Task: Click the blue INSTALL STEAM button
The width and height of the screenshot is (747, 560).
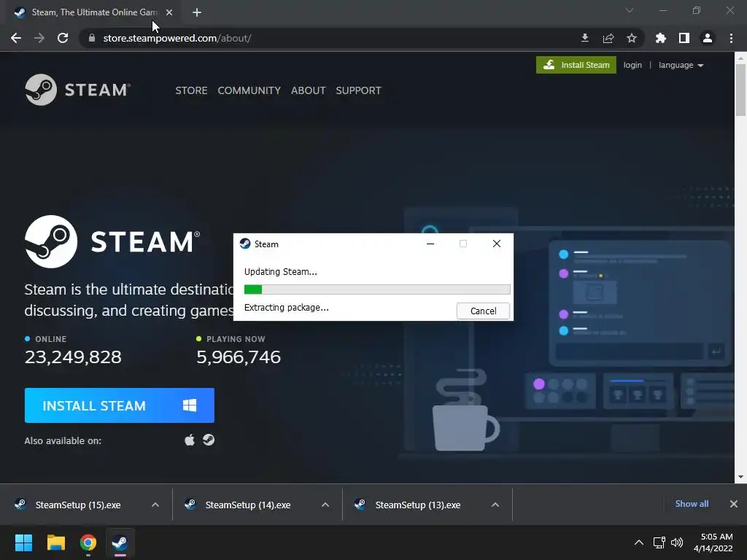Action: click(x=120, y=405)
